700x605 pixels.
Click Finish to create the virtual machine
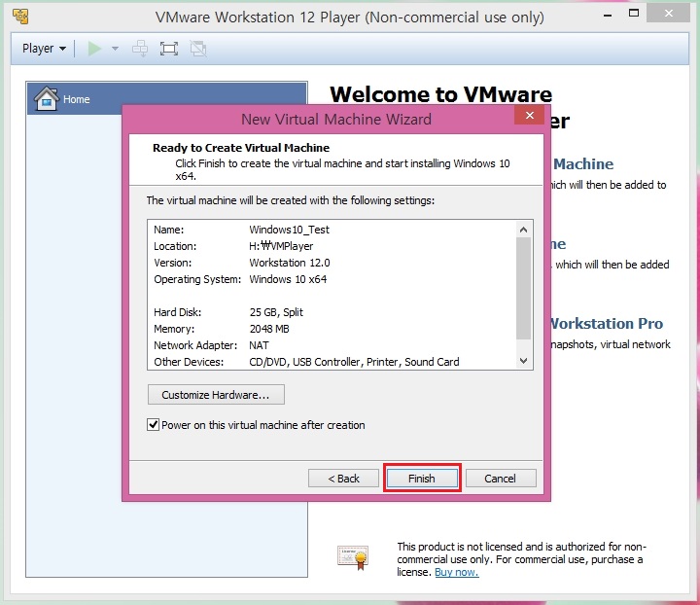pos(422,479)
